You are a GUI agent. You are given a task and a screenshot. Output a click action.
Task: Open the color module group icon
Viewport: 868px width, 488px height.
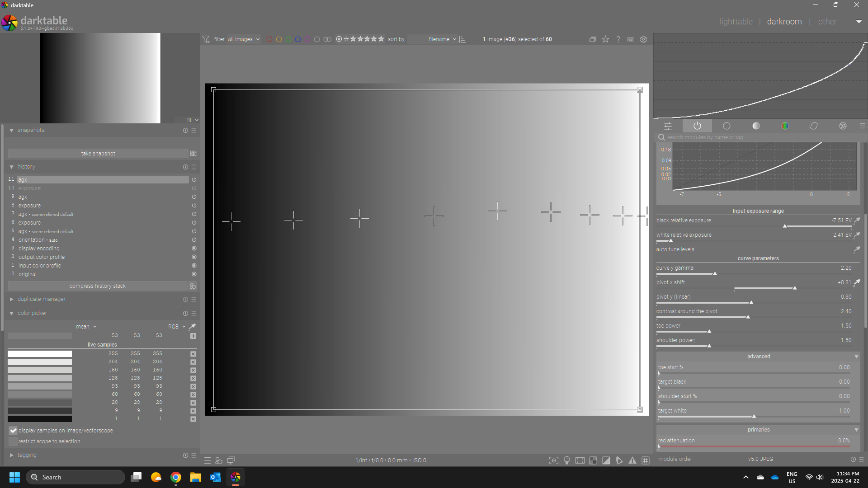785,126
